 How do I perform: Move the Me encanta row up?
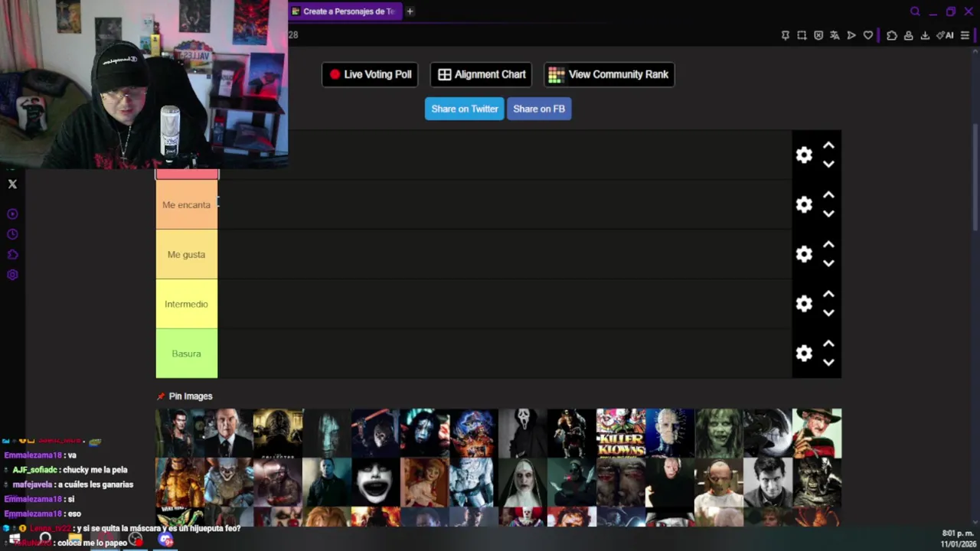828,195
